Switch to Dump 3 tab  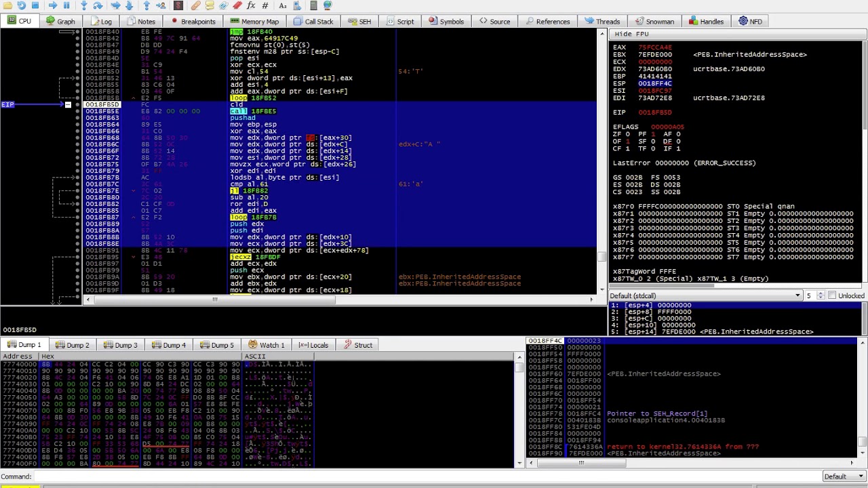(x=120, y=345)
